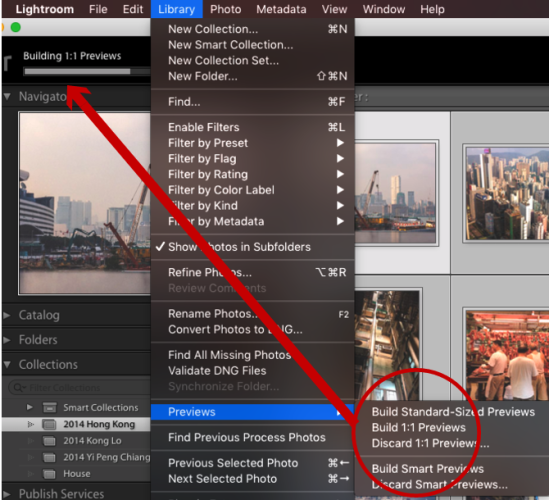Open the View menu
The width and height of the screenshot is (549, 500).
coord(334,9)
